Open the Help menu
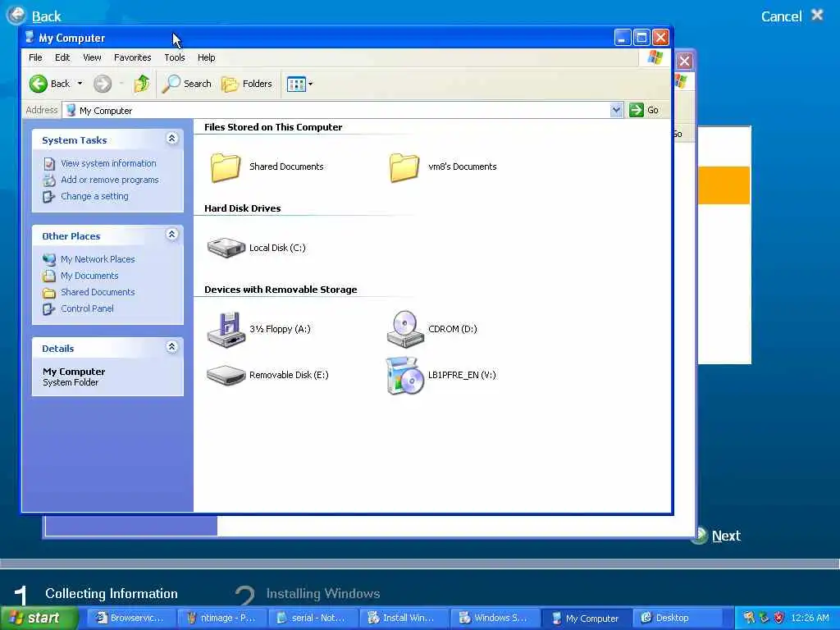The height and width of the screenshot is (630, 840). (x=206, y=57)
